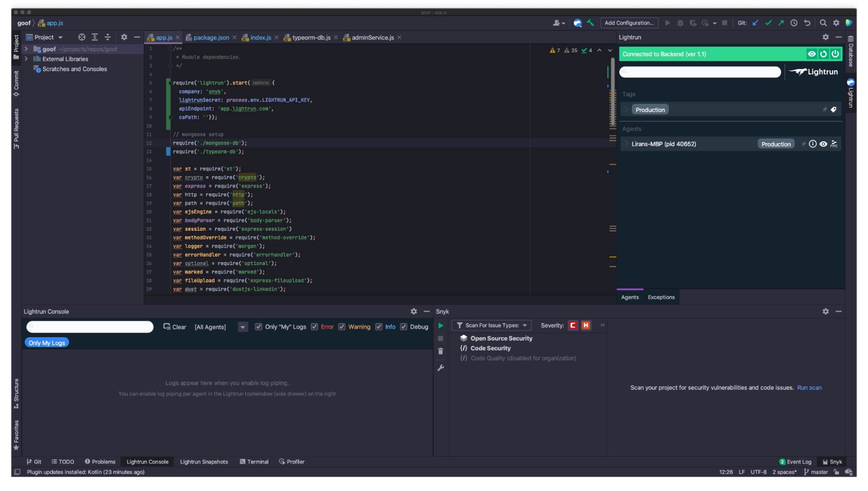Image resolution: width=868 pixels, height=491 pixels.
Task: Expand the Production tag entry
Action: [x=626, y=109]
